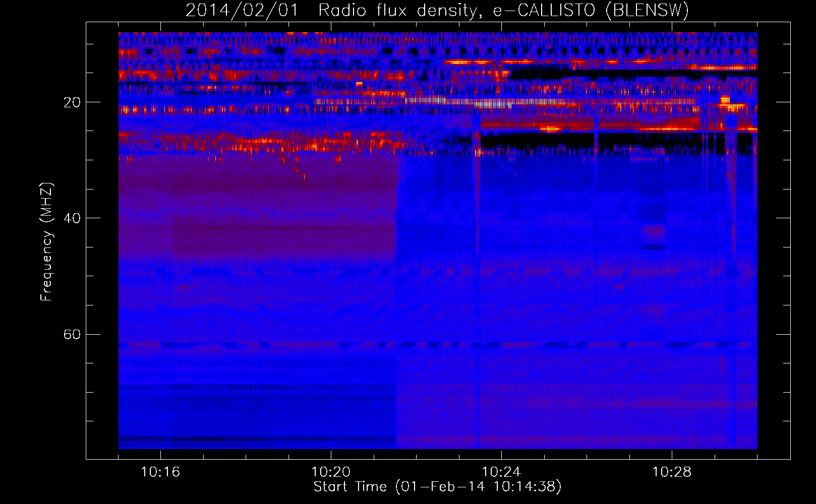816x504 pixels.
Task: Click the plot title mentioning e-CALLISTO (BLENSW)
Action: click(437, 10)
